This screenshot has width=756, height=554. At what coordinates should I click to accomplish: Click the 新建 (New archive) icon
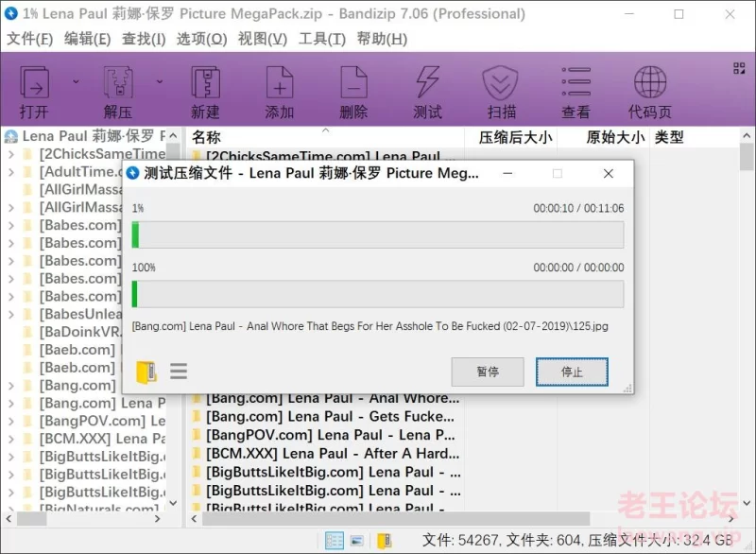206,82
